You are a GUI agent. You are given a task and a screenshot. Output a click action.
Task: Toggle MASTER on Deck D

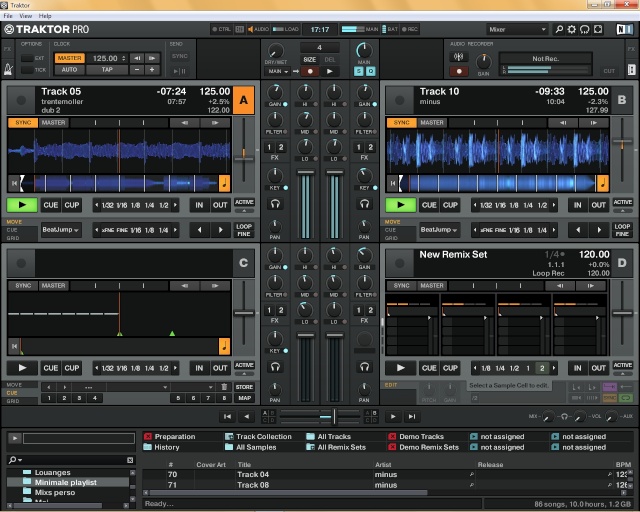[432, 285]
